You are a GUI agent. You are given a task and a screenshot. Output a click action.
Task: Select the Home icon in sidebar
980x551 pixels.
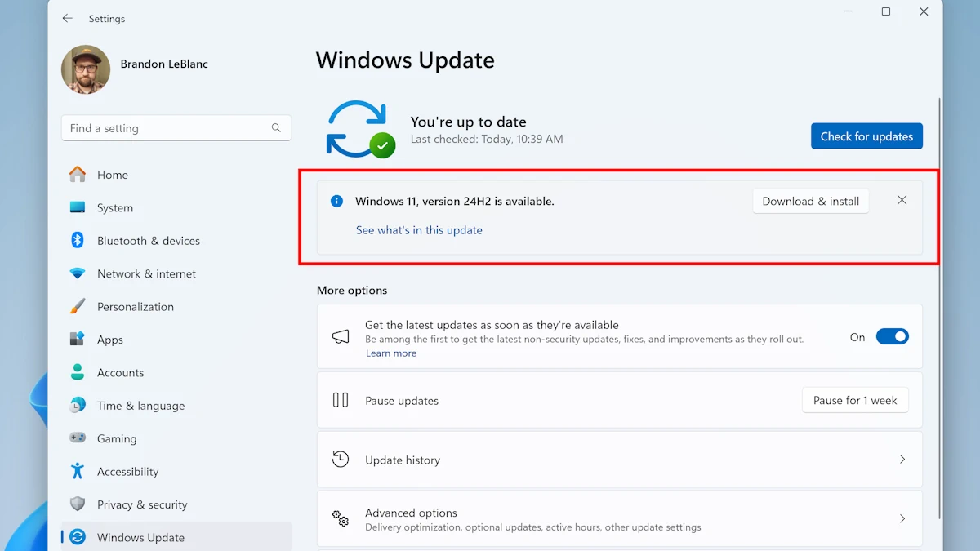point(78,175)
